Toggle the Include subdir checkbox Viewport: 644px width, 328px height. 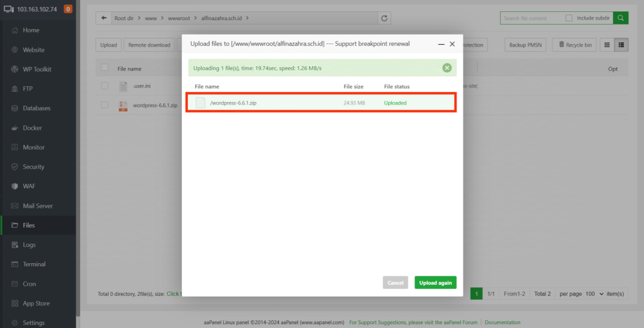coord(569,18)
